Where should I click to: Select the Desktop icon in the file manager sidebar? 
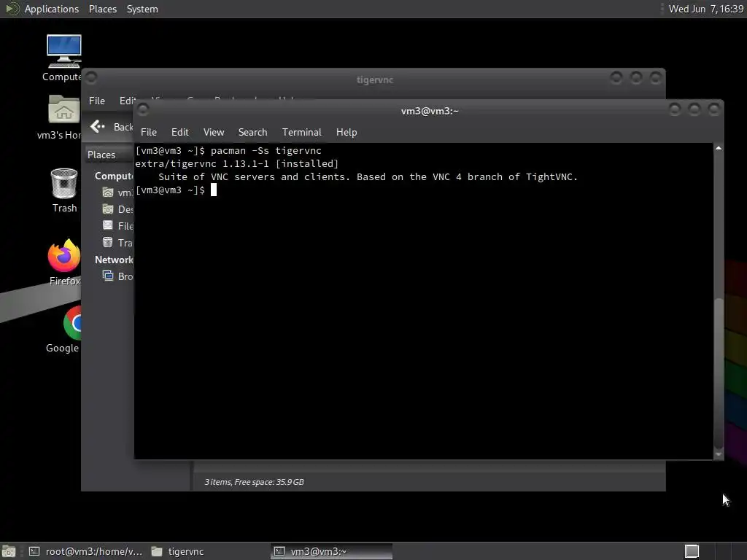pyautogui.click(x=117, y=209)
